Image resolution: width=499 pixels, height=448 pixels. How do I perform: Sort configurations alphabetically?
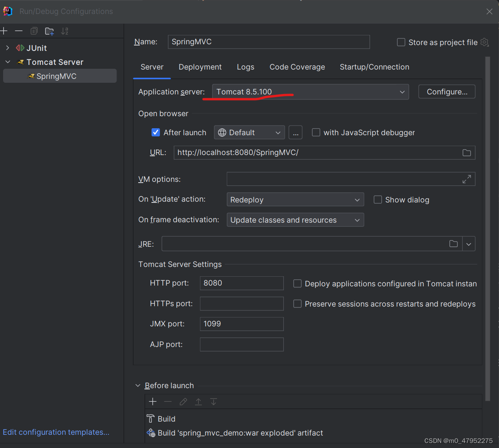[x=64, y=31]
